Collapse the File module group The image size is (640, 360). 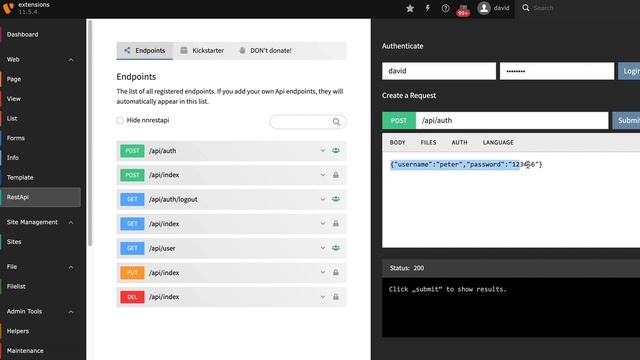pyautogui.click(x=71, y=267)
